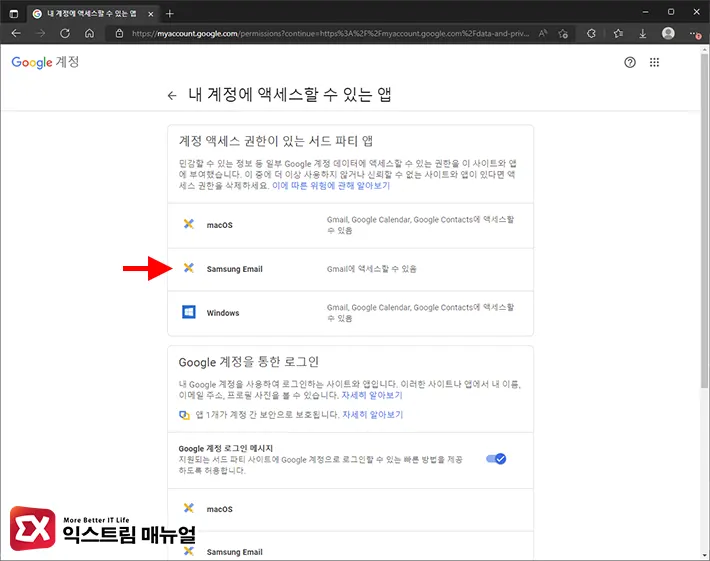
Task: Open macOS entry under third-party apps
Action: coord(350,225)
